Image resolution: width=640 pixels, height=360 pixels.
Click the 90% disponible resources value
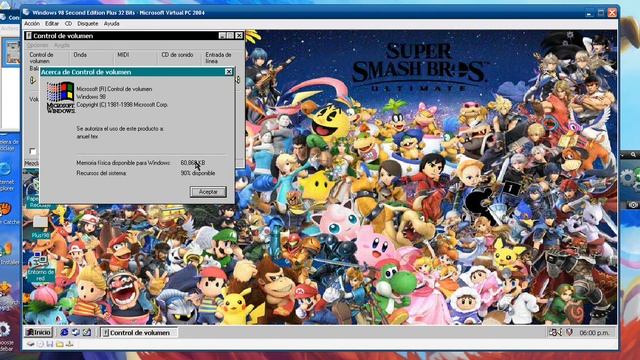click(x=198, y=173)
